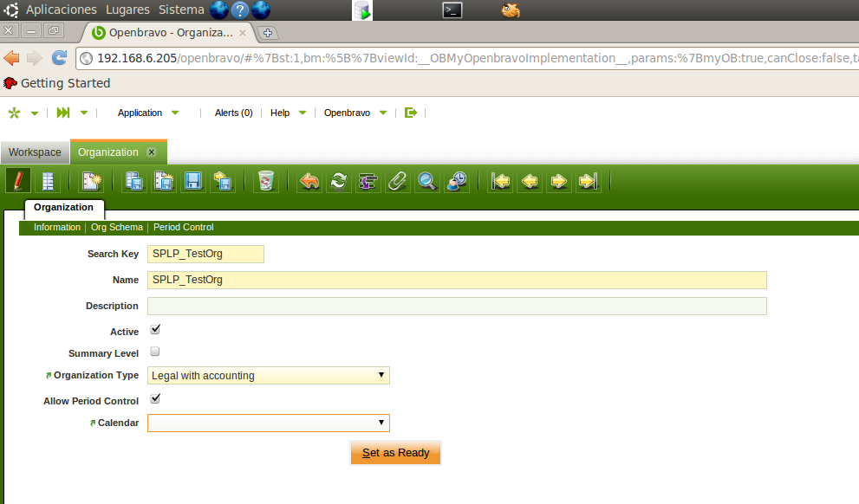This screenshot has width=859, height=504.
Task: Refresh the record with green arrows icon
Action: pyautogui.click(x=339, y=181)
